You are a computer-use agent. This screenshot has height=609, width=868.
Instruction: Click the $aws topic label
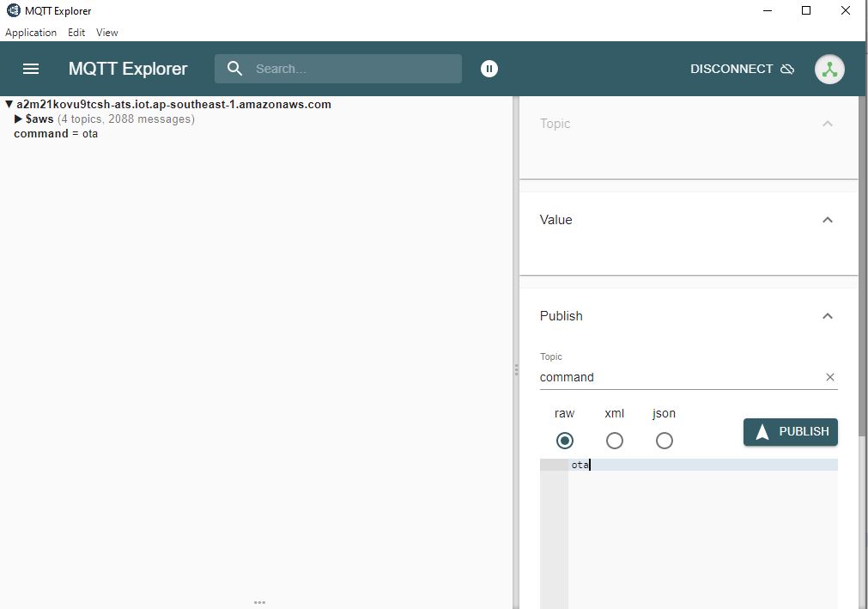(x=39, y=119)
